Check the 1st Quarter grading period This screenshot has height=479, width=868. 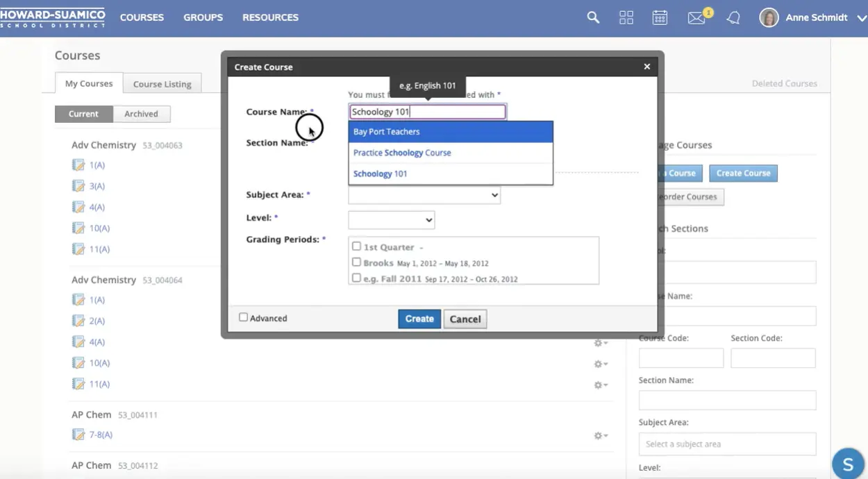point(356,246)
